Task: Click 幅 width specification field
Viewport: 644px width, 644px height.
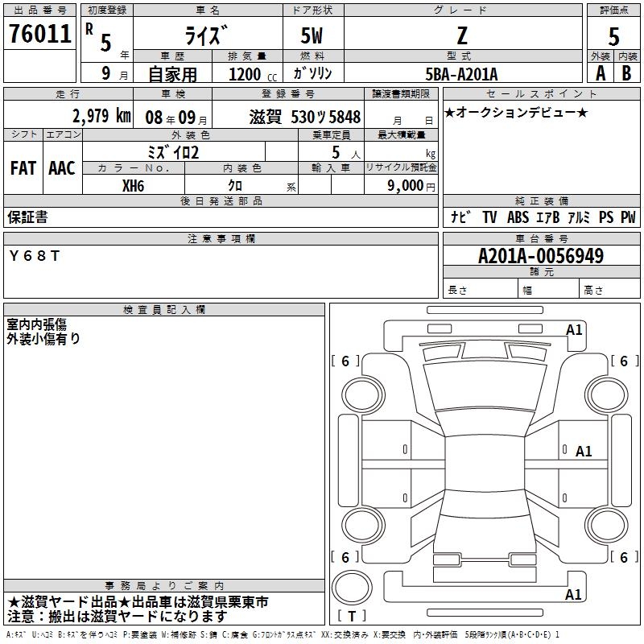Action: pos(548,290)
